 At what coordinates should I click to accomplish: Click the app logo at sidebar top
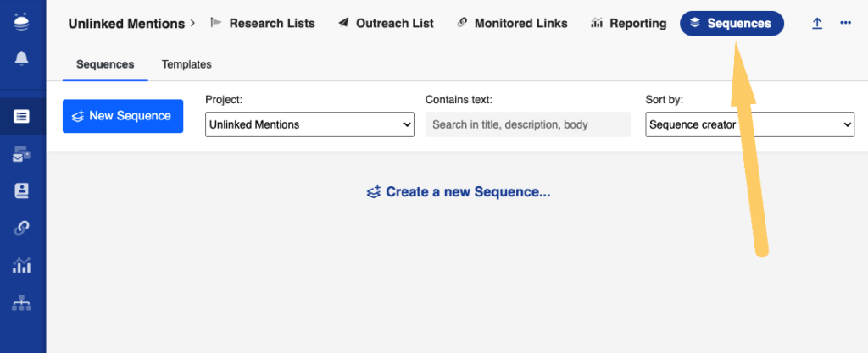pyautogui.click(x=21, y=21)
